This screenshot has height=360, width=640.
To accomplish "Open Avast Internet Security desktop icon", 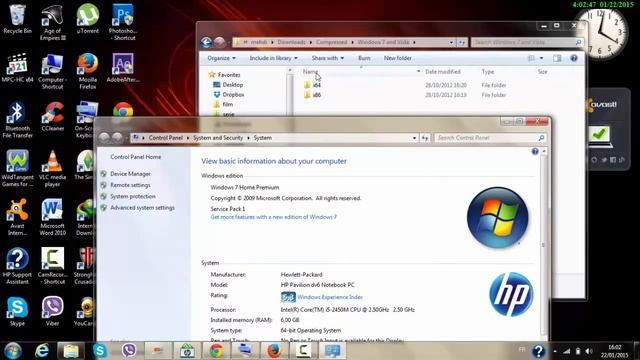I will click(17, 218).
